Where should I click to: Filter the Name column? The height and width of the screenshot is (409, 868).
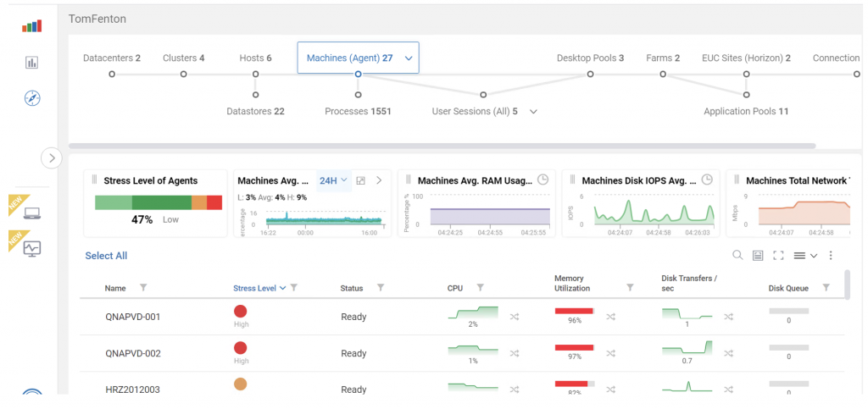(142, 288)
